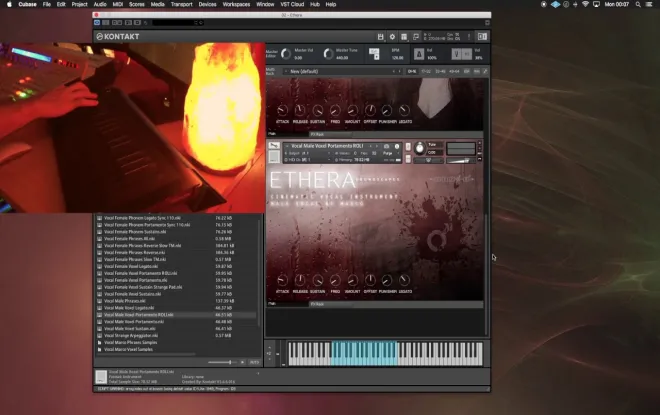Play the browser preview button
The height and width of the screenshot is (415, 660).
(242, 362)
